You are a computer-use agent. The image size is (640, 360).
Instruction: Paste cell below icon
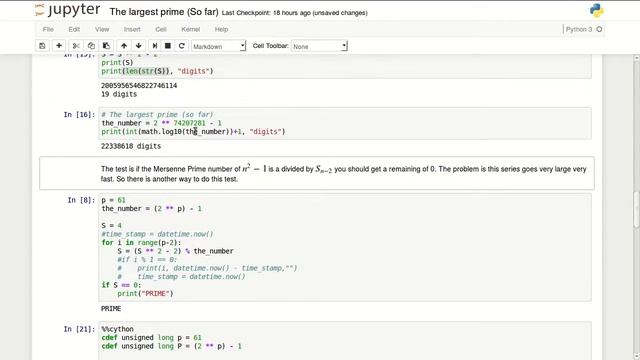tap(106, 46)
